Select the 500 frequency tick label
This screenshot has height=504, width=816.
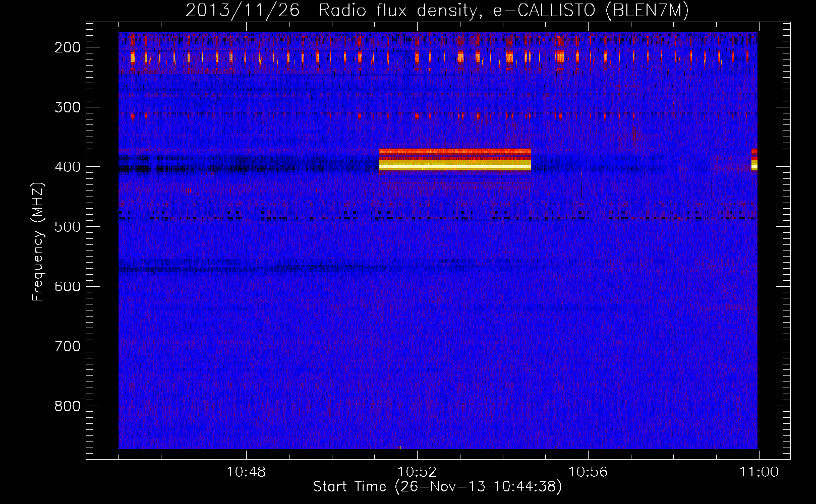[68, 227]
